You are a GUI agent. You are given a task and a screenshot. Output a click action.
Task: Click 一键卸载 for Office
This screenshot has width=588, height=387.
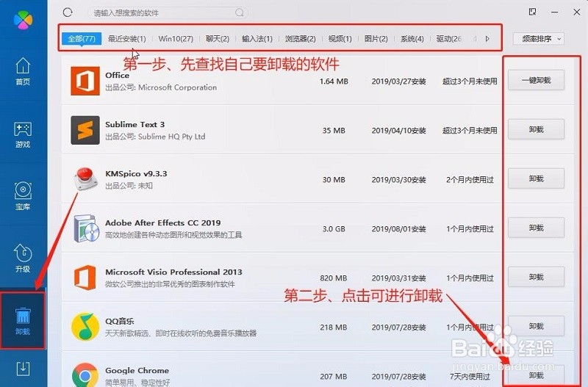(x=536, y=80)
